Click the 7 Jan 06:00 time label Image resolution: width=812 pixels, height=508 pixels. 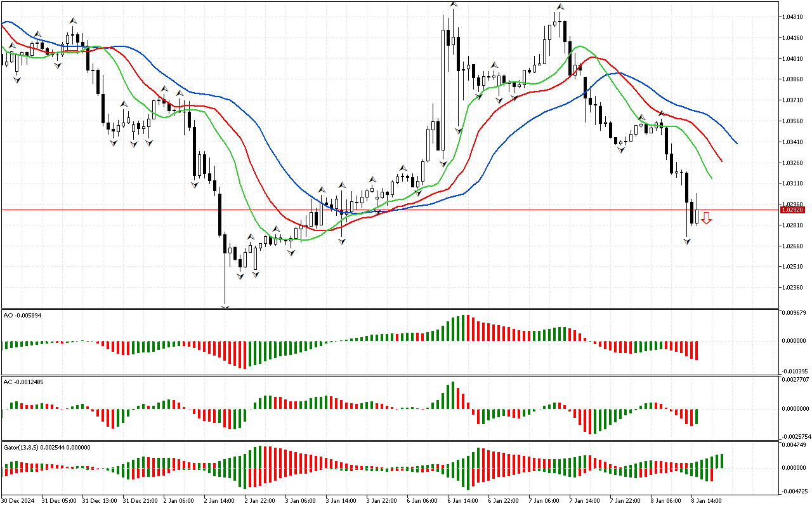pos(544,500)
